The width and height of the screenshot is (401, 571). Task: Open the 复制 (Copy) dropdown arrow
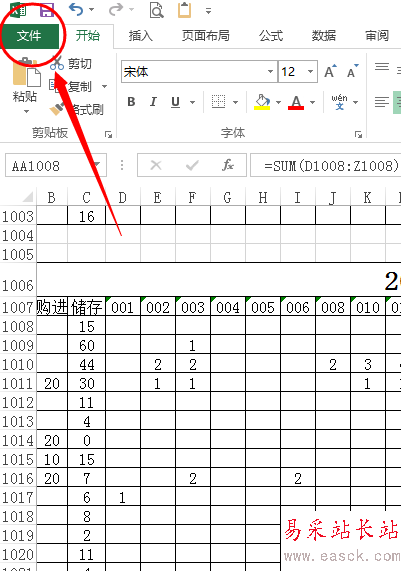105,86
